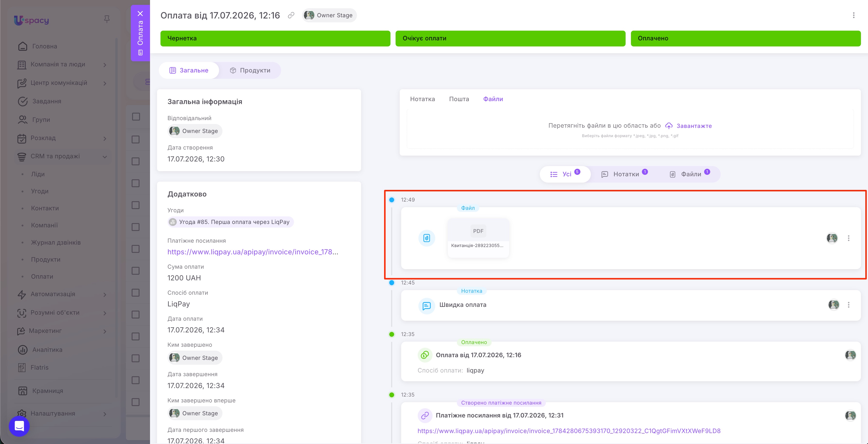Click the paid icon beside Оплата від 17.07.2026
Viewport: 868px width, 444px height.
425,355
